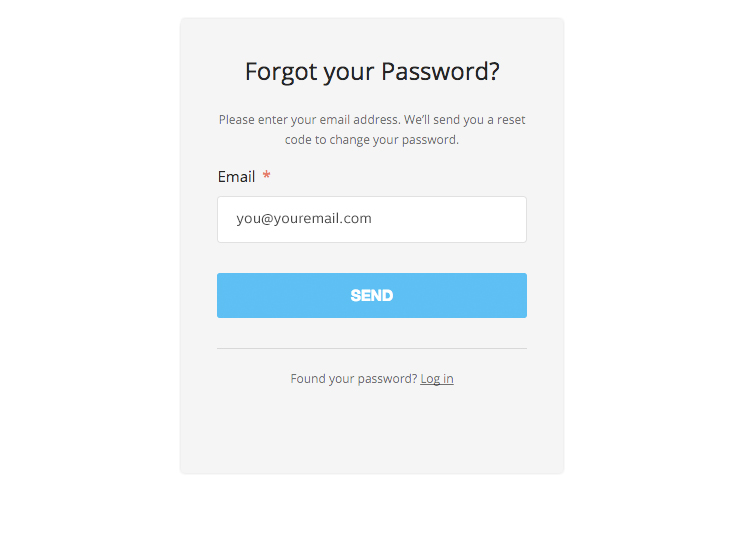Screen dimensions: 750x535
Task: Return to sign-in via Log in
Action: [437, 379]
